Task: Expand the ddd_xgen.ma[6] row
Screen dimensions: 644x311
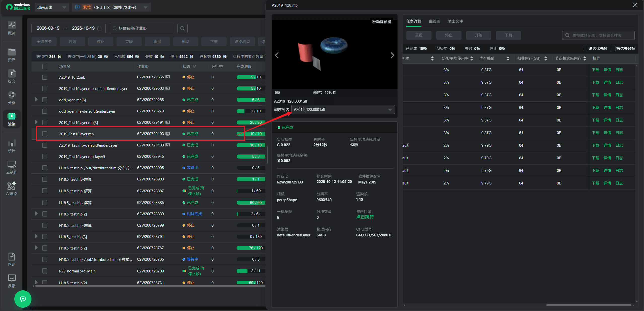Action: (36, 100)
